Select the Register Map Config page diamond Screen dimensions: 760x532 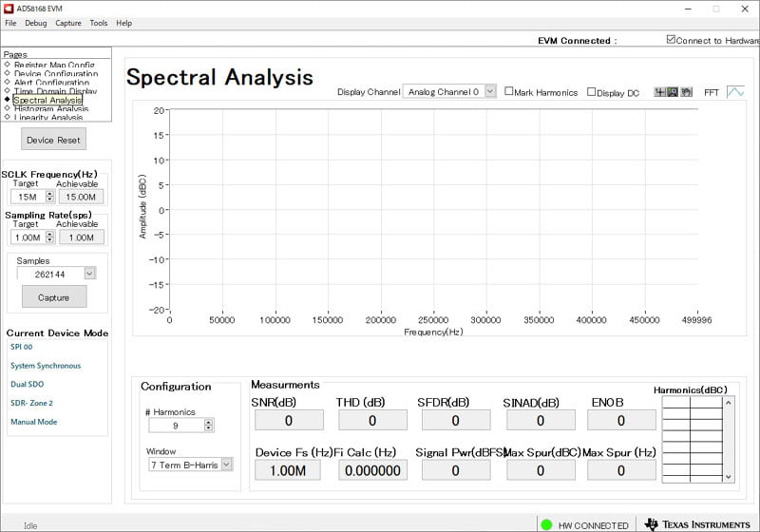coord(8,65)
